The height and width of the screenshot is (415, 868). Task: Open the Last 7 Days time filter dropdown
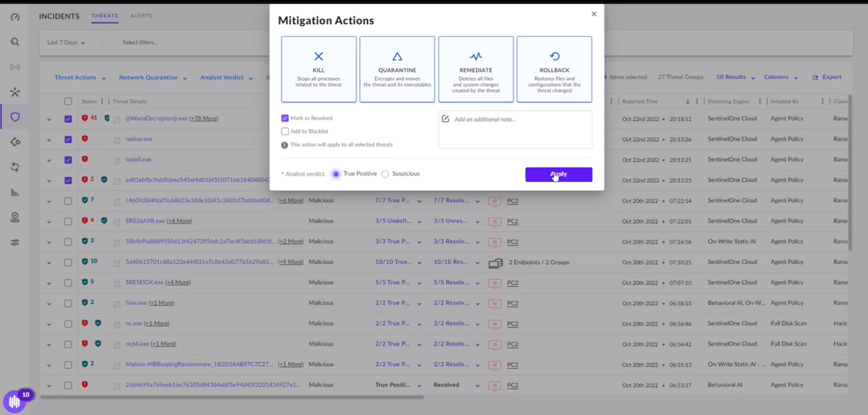tap(67, 42)
